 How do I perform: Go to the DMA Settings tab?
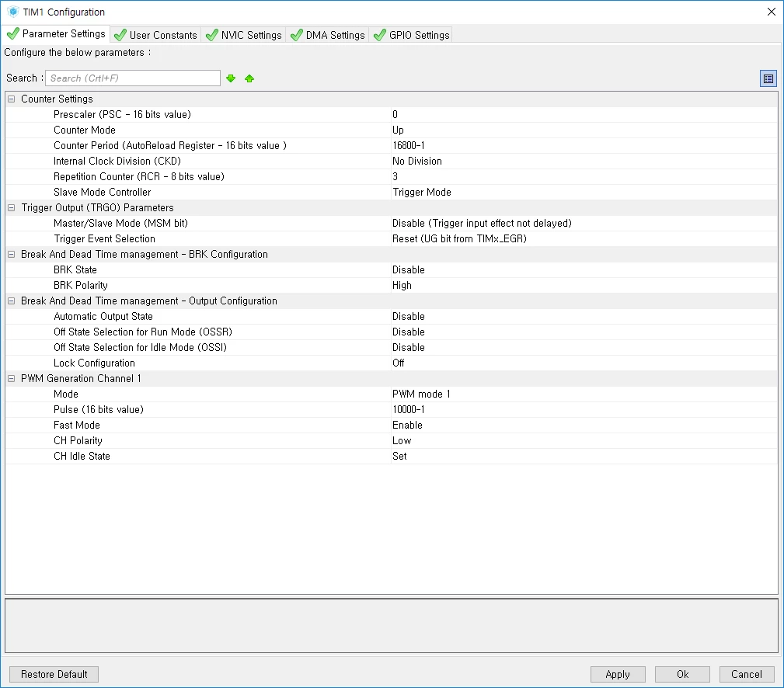[x=327, y=35]
